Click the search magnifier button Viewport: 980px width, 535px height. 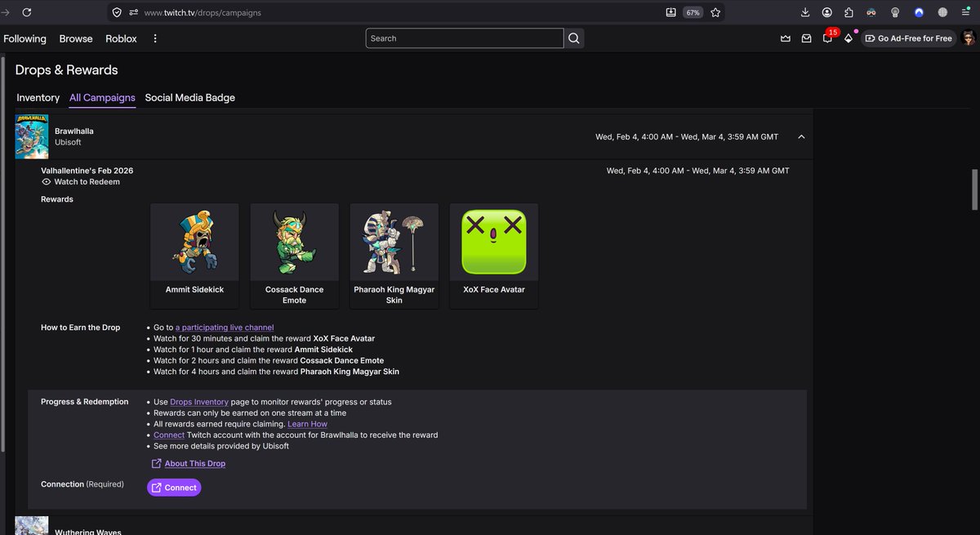574,38
